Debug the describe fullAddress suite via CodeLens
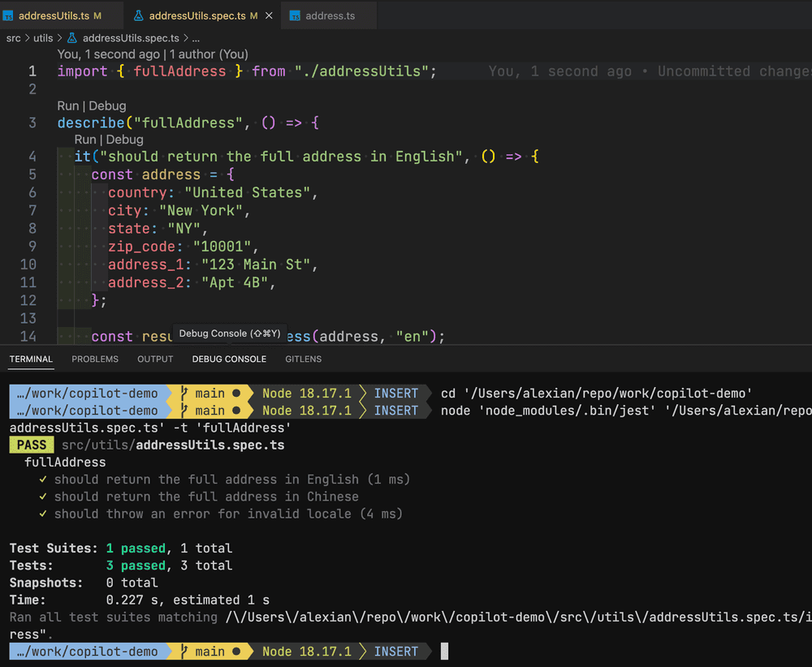The width and height of the screenshot is (812, 667). 107,105
